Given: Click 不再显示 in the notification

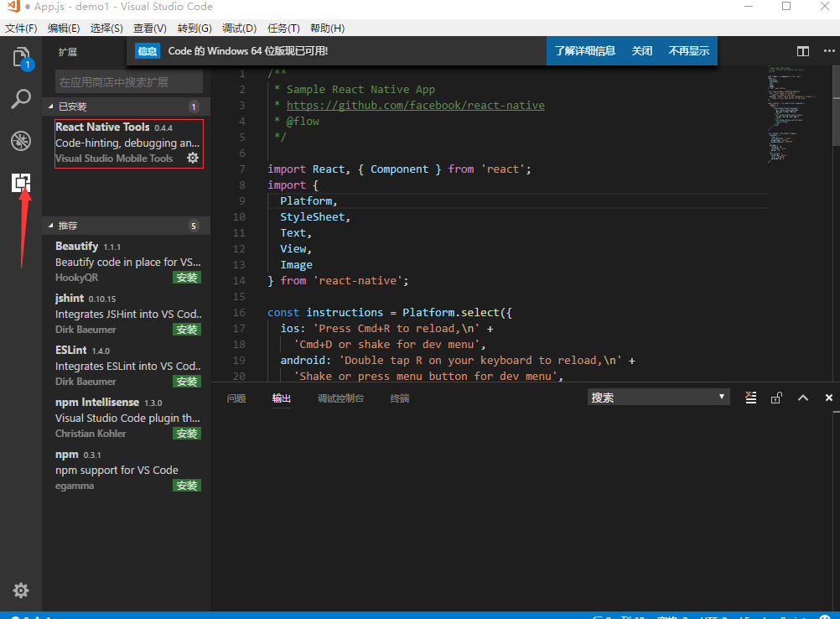Looking at the screenshot, I should coord(689,51).
